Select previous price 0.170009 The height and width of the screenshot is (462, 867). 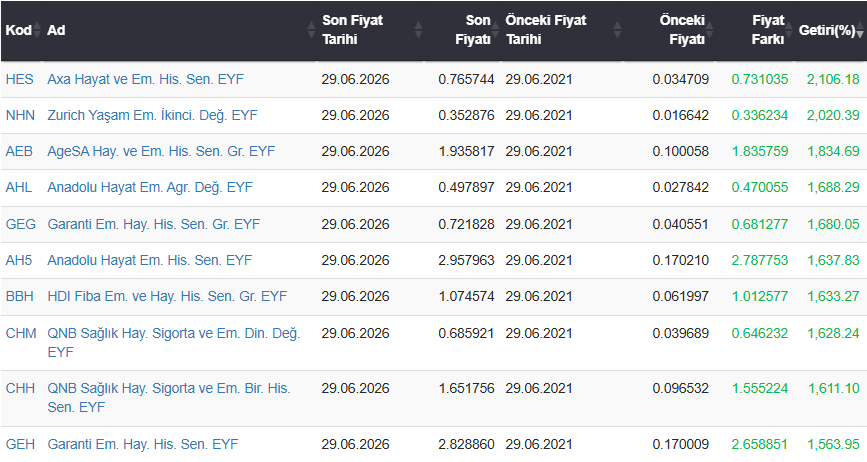[681, 444]
